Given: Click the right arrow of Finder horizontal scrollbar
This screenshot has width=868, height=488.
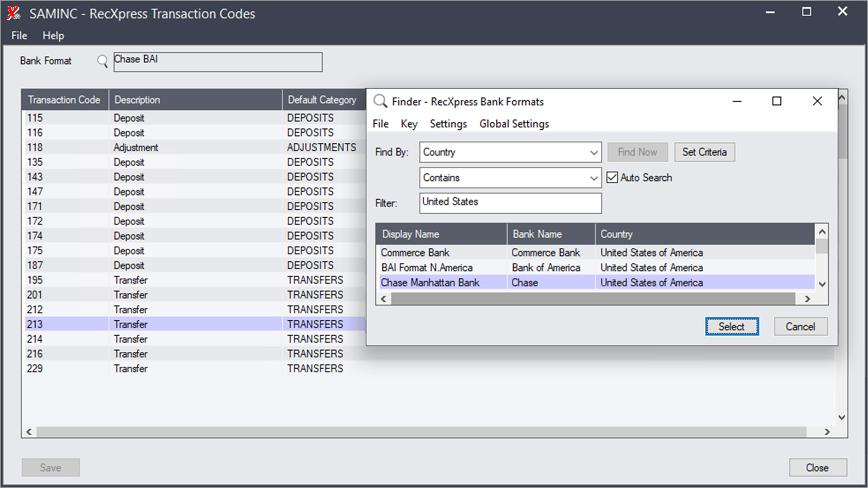Looking at the screenshot, I should coord(808,299).
